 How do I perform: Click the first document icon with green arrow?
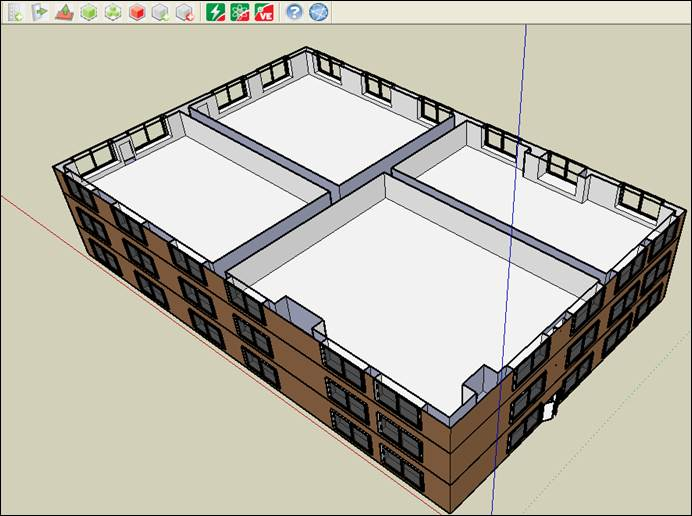coord(13,13)
